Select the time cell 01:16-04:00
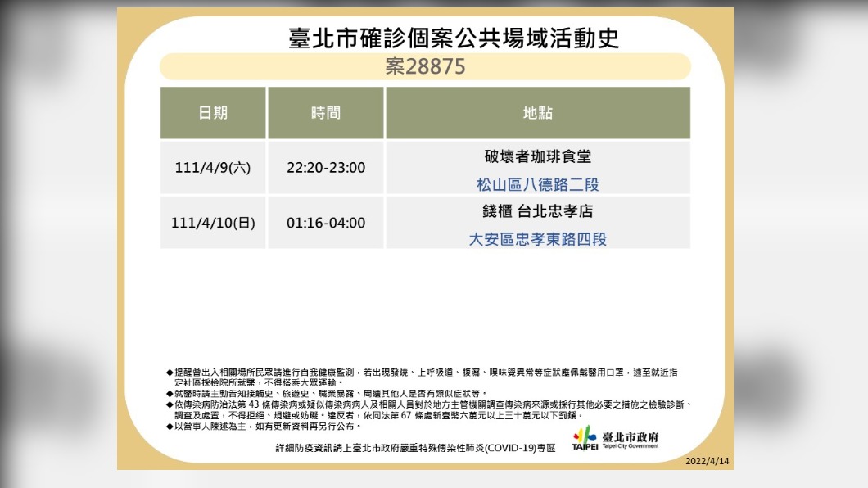The height and width of the screenshot is (488, 868). 326,223
